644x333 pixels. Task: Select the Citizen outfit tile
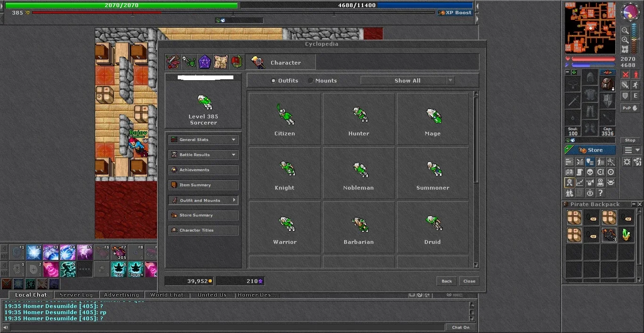[285, 118]
